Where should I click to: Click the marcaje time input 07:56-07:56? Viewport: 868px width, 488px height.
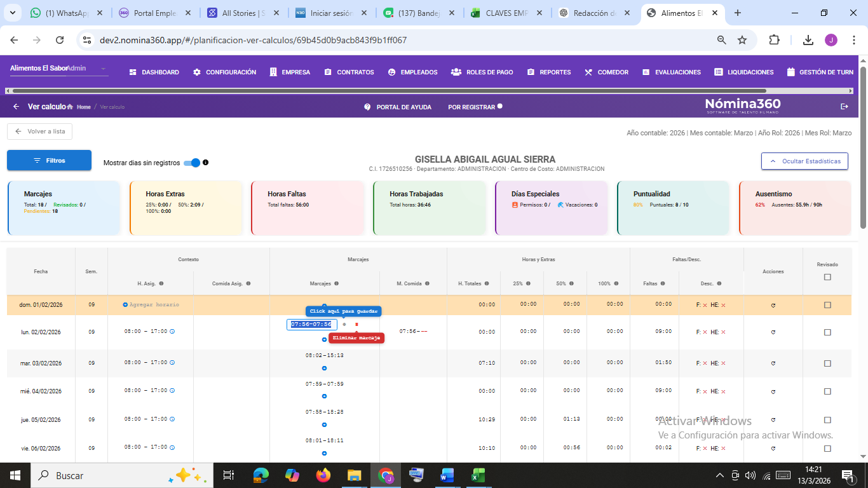click(x=312, y=325)
